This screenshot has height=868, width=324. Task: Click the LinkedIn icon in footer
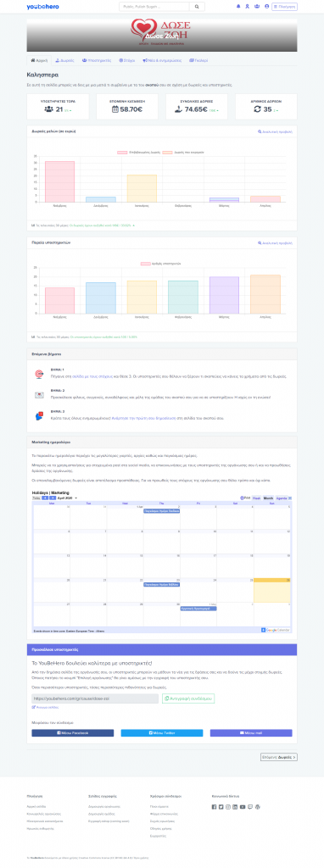click(x=235, y=807)
